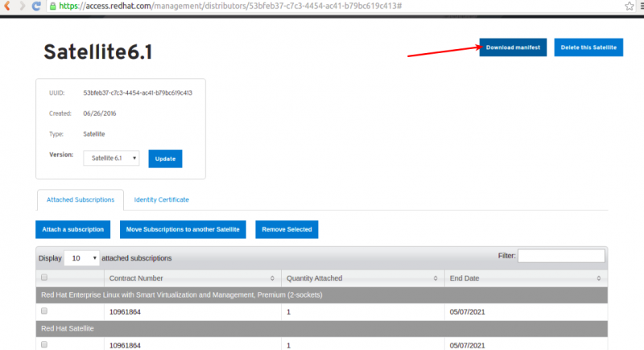644x350 pixels.
Task: Toggle the select-all header checkbox
Action: click(x=44, y=278)
